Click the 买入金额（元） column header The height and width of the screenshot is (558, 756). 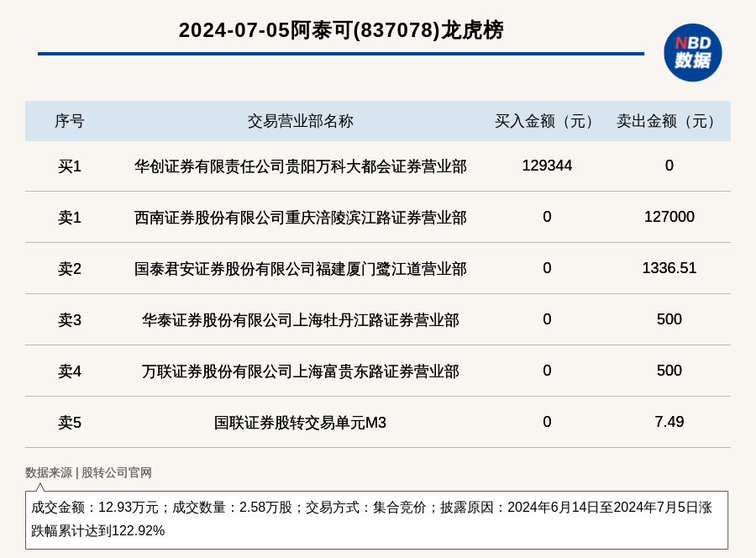pyautogui.click(x=547, y=121)
